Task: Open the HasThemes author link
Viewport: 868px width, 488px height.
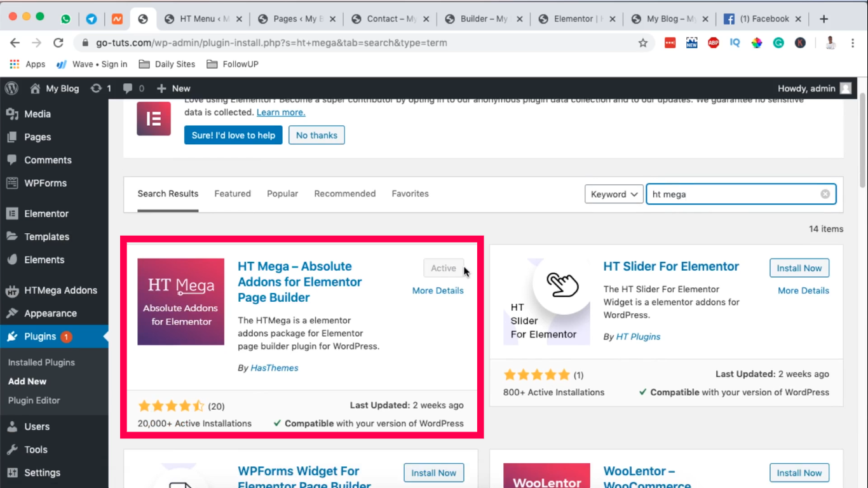Action: (x=275, y=368)
